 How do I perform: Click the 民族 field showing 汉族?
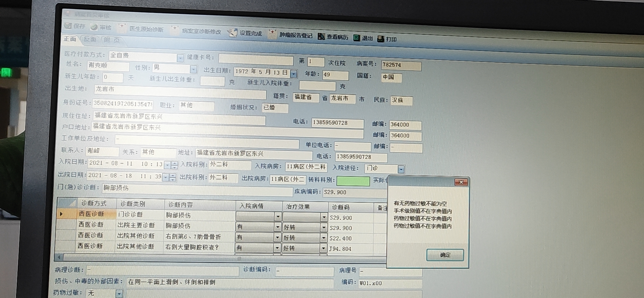401,100
